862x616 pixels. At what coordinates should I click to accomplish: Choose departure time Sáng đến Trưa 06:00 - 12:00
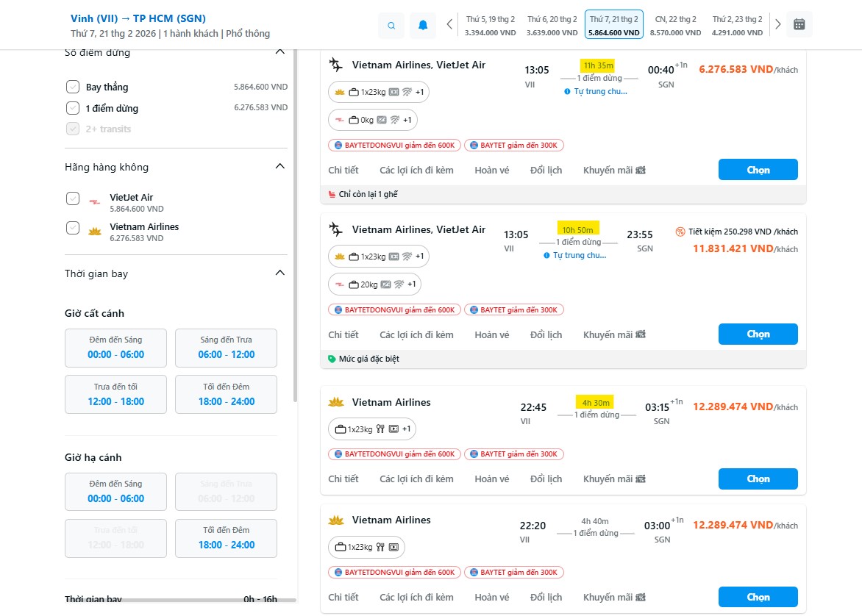pyautogui.click(x=226, y=348)
